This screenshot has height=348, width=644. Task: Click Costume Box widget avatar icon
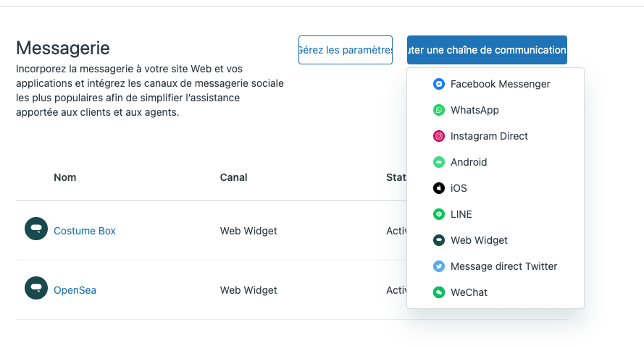tap(36, 229)
